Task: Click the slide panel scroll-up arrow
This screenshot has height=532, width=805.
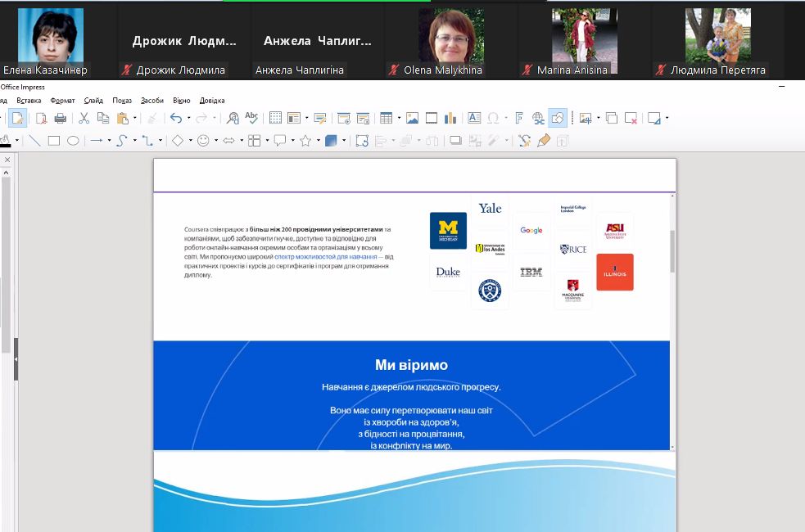Action: click(6, 173)
